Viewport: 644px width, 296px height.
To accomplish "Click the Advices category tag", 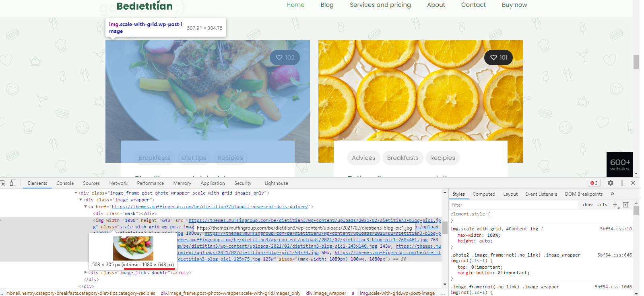I will tap(363, 158).
